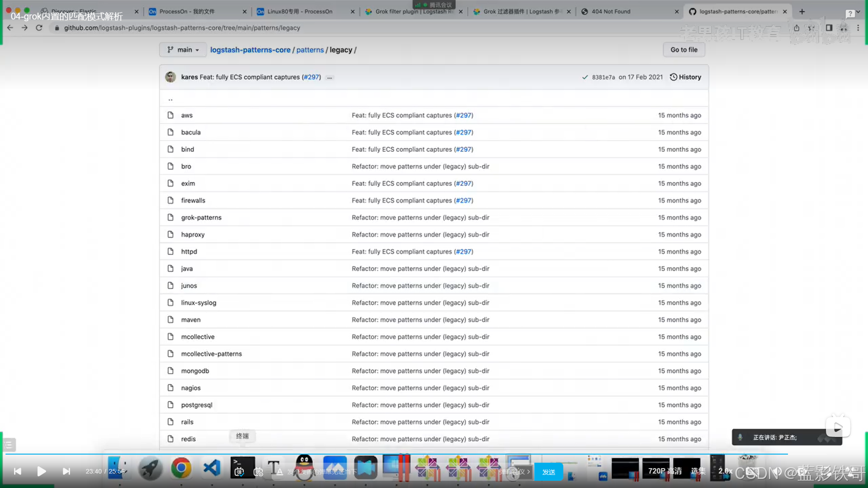
Task: Open the linux-syslog file
Action: coord(198,303)
